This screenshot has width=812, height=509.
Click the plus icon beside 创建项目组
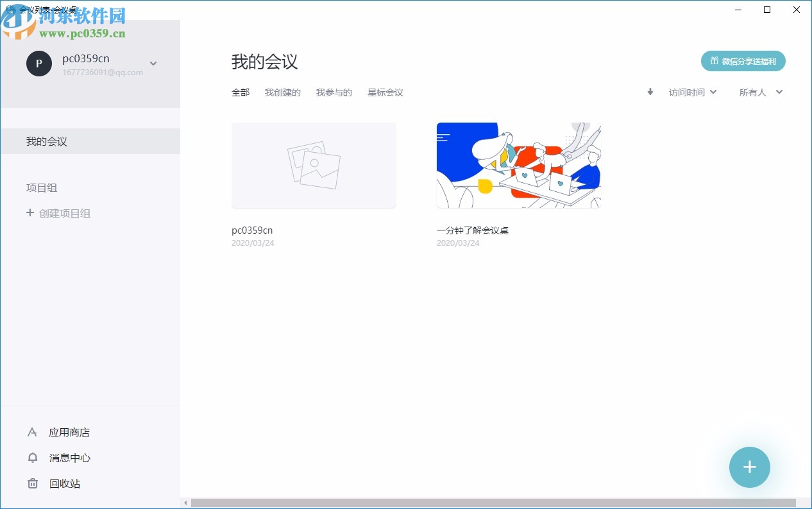coord(31,212)
